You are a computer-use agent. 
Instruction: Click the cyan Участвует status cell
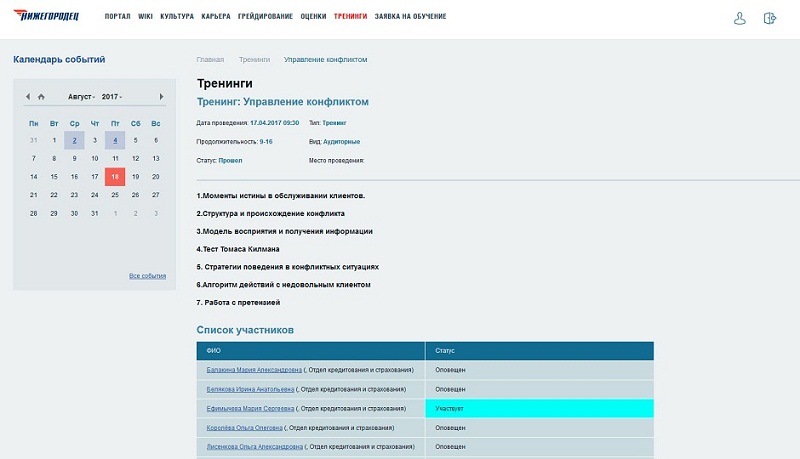539,409
